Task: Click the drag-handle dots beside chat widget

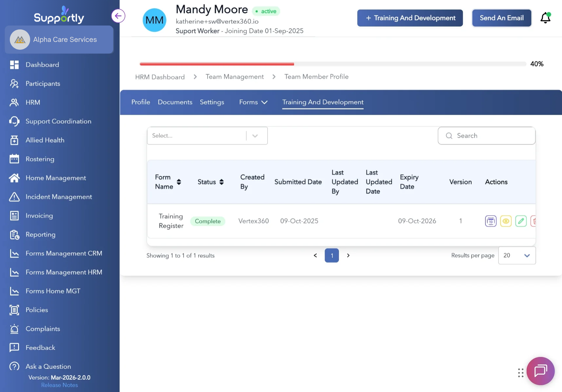Action: (521, 373)
